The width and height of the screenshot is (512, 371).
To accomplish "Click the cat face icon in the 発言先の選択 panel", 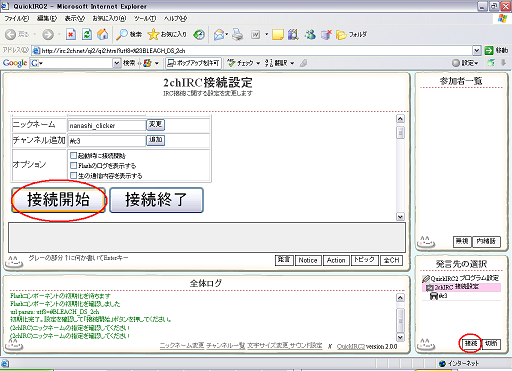I will point(426,344).
